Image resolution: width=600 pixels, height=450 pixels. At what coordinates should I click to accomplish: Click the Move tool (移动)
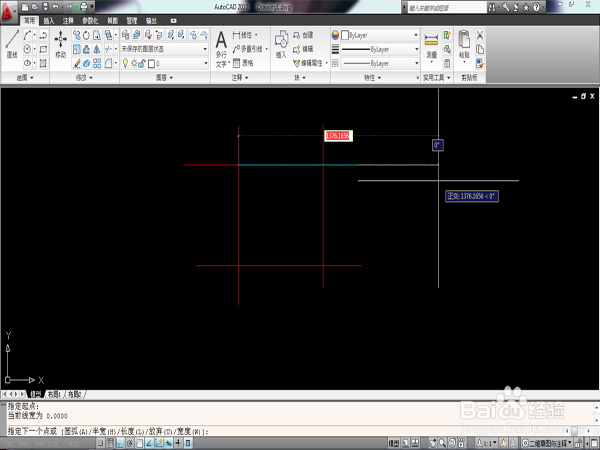pyautogui.click(x=60, y=44)
